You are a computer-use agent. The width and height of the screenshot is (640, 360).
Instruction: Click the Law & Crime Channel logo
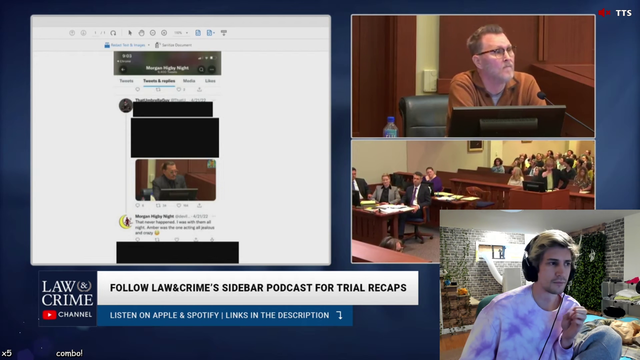68,298
